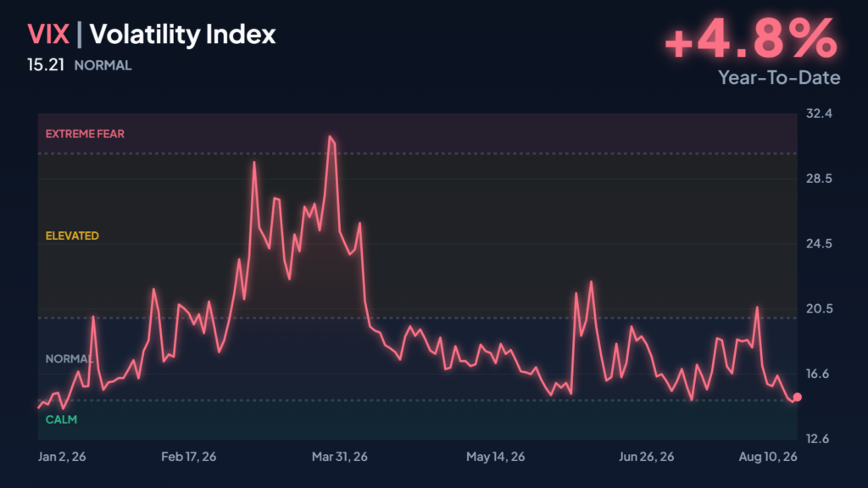Click the 32.4 y-axis value
This screenshot has height=488, width=868.
click(x=819, y=114)
